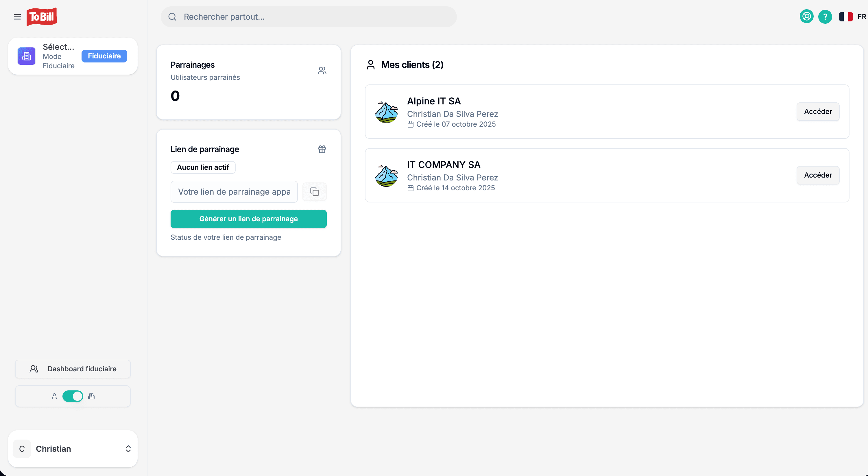The height and width of the screenshot is (476, 868).
Task: Open the FR language selector
Action: click(852, 16)
